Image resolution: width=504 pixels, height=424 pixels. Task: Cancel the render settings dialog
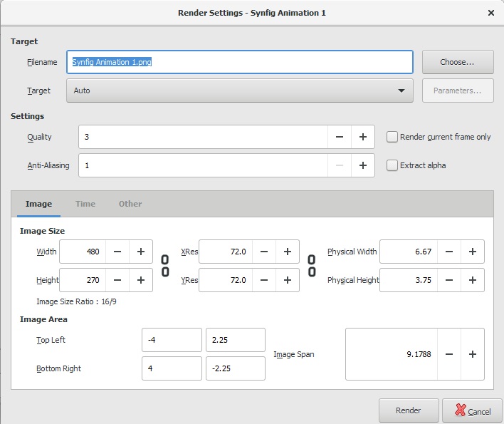point(472,410)
